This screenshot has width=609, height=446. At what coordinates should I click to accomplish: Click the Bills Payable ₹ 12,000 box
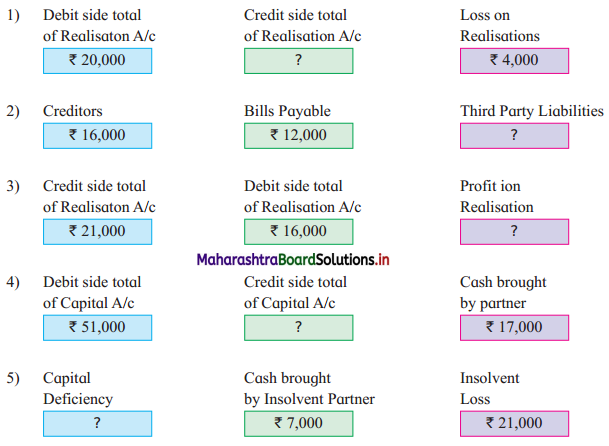299,136
